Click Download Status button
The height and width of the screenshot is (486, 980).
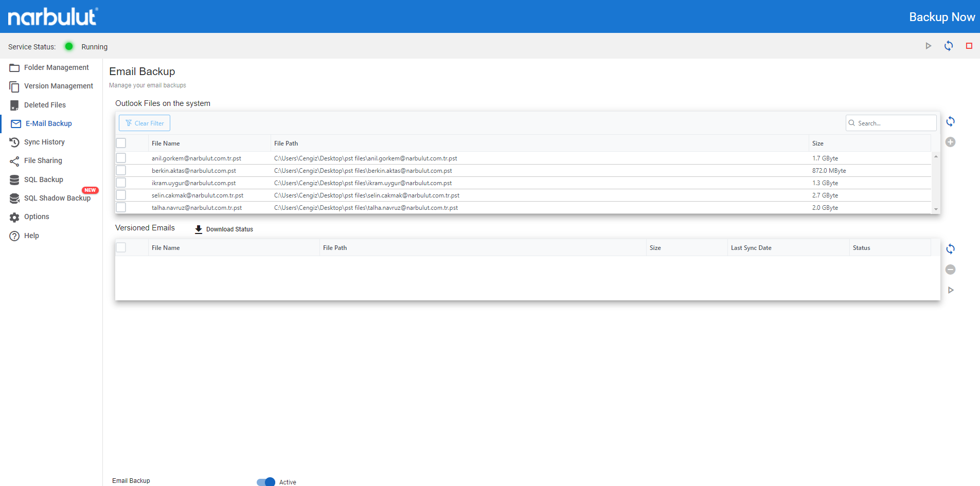[224, 229]
